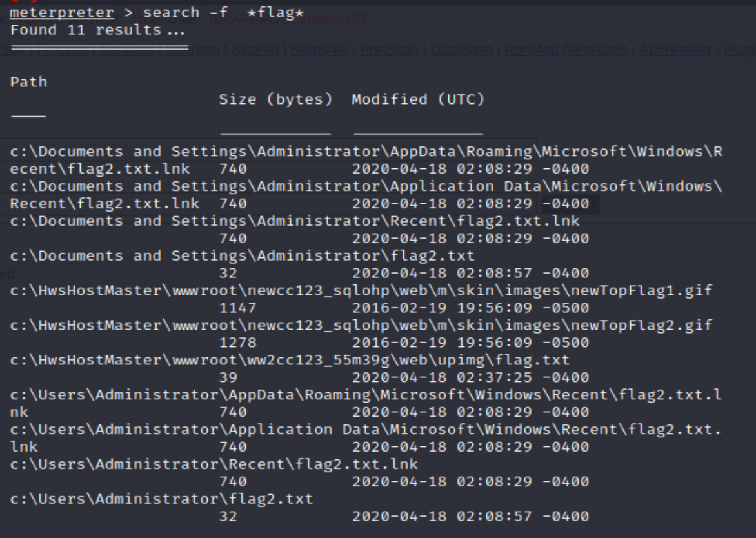Open the faint WmiTools link

[597, 50]
